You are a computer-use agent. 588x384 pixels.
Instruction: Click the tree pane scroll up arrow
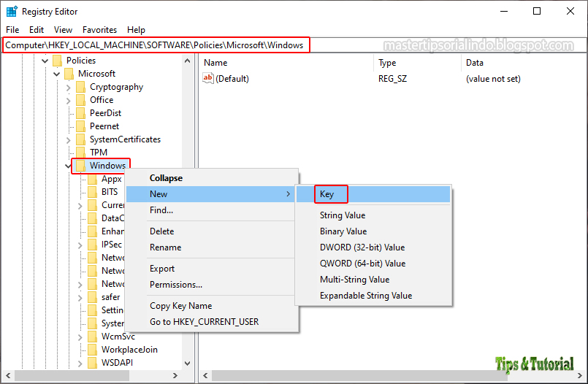[x=188, y=61]
